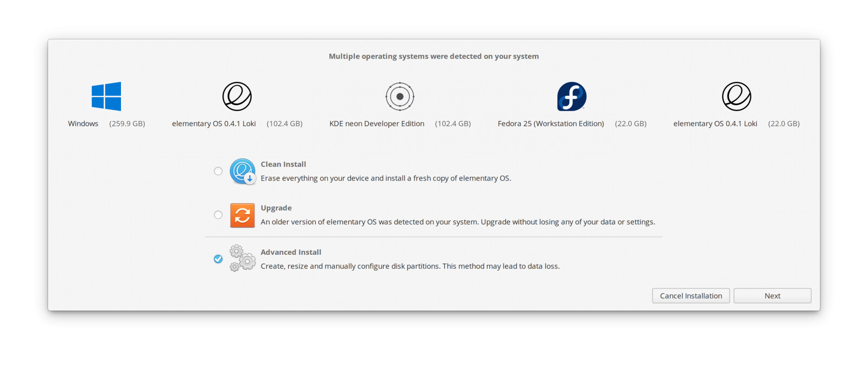Viewport: 868px width, 367px height.
Task: Click the Clean Install download icon
Action: (x=242, y=171)
